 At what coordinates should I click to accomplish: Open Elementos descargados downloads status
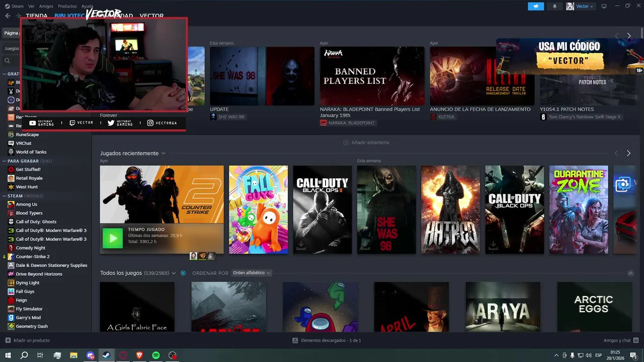tap(327, 340)
